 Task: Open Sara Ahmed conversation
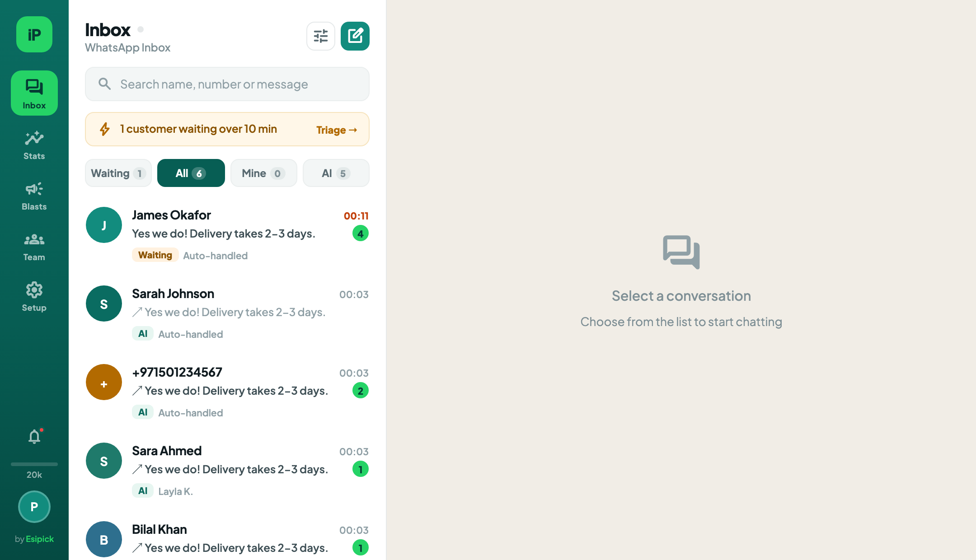[x=227, y=471]
